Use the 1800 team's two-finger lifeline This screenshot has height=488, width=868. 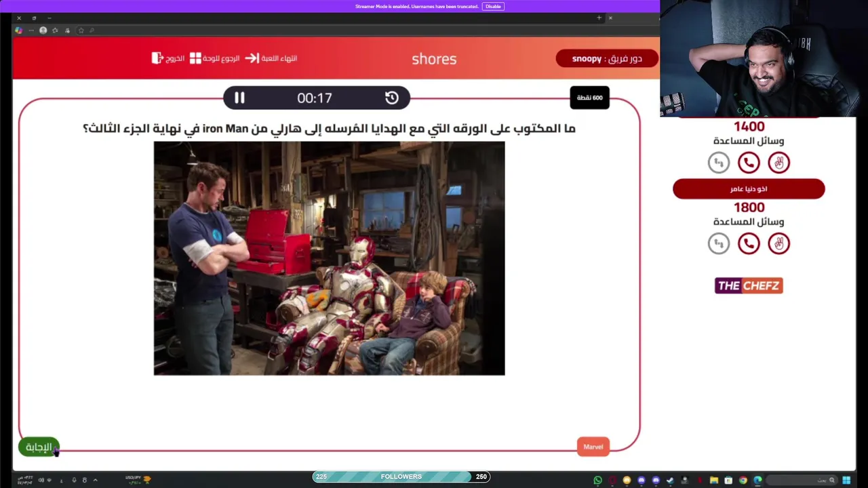778,243
